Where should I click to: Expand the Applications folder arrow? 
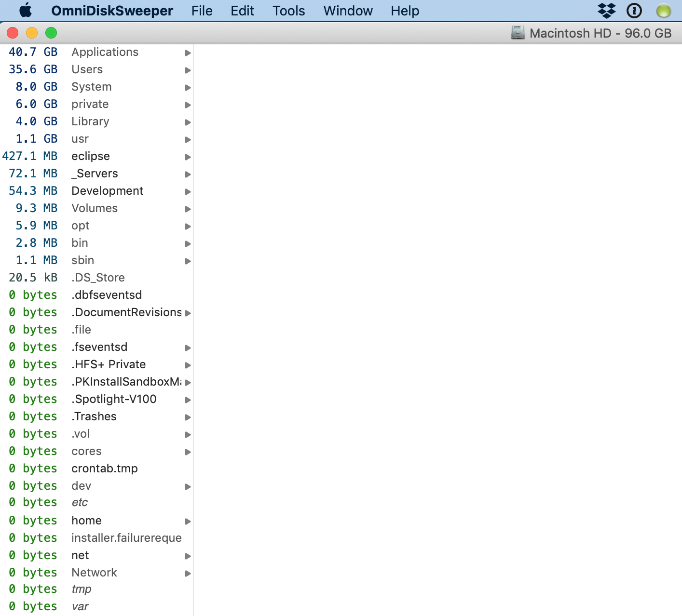coord(188,53)
